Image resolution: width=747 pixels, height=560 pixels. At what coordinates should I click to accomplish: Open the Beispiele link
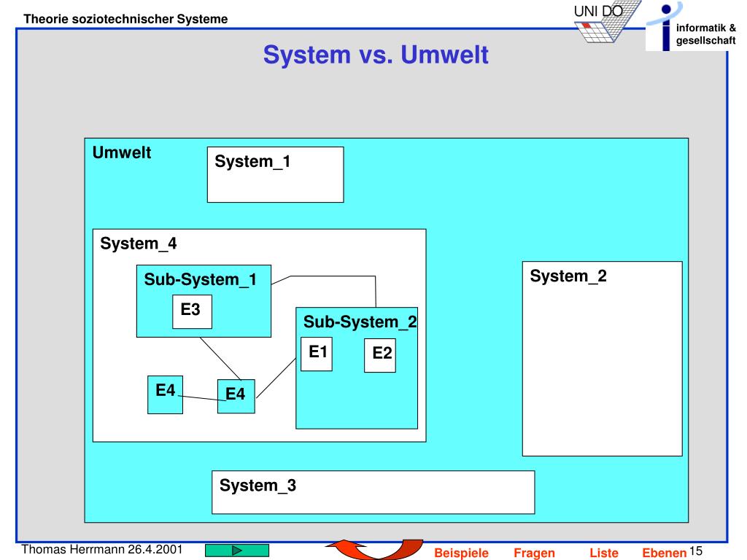(461, 553)
